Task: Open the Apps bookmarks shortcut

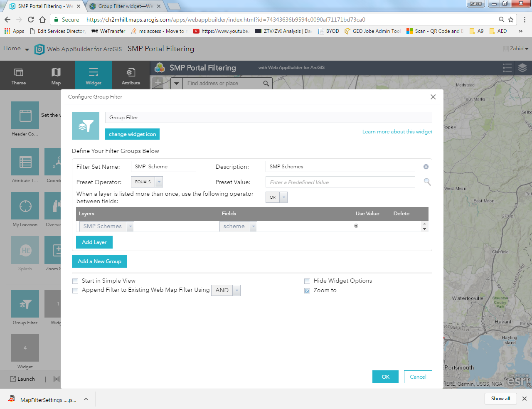Action: tap(14, 31)
